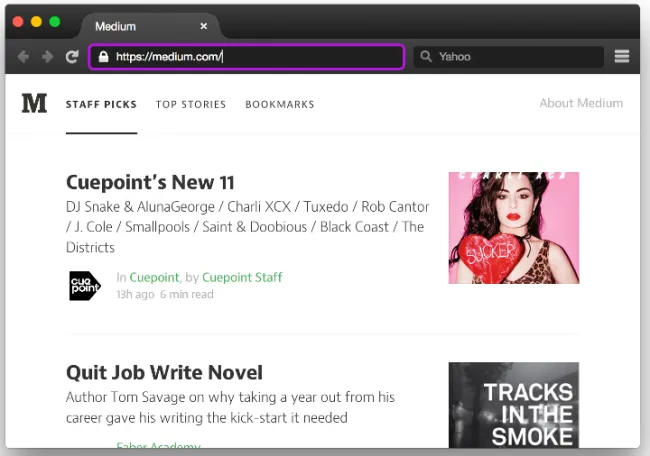Click the Author Tom Savage subtitle text
The width and height of the screenshot is (650, 456).
pos(230,407)
